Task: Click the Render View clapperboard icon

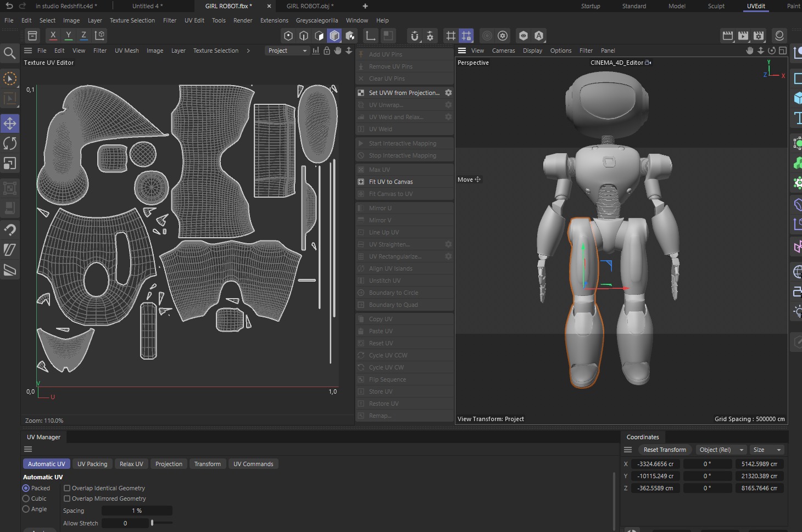Action: pyautogui.click(x=728, y=36)
